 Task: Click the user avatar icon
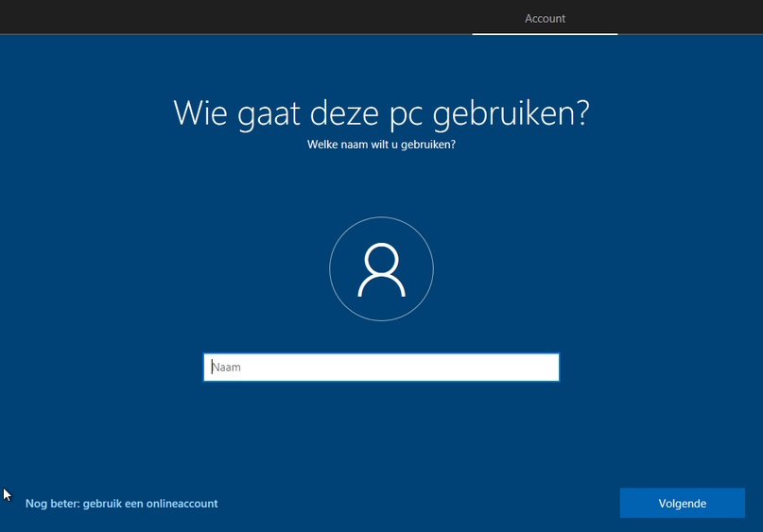tap(382, 269)
